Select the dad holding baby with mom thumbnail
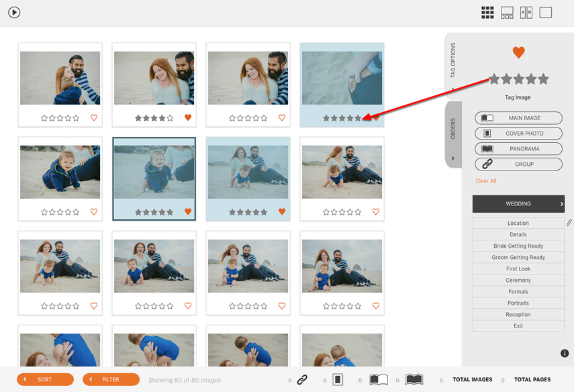Viewport: 574px width, 392px height. (60, 78)
